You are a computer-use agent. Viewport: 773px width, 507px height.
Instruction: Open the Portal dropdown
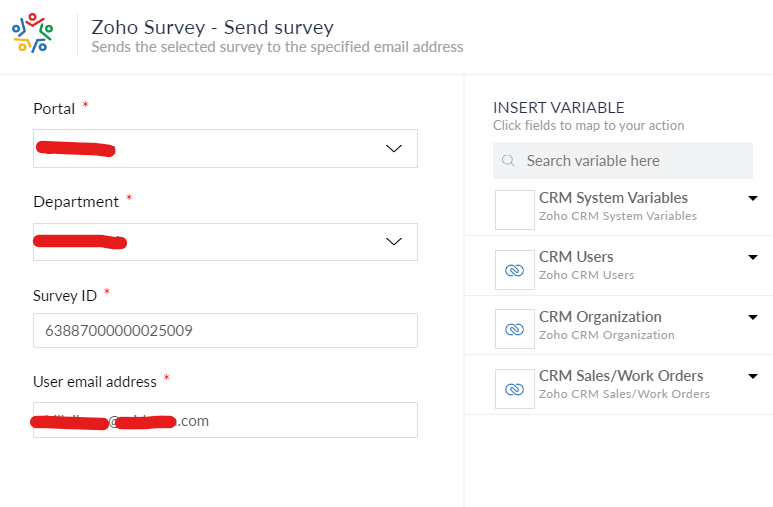pos(394,149)
